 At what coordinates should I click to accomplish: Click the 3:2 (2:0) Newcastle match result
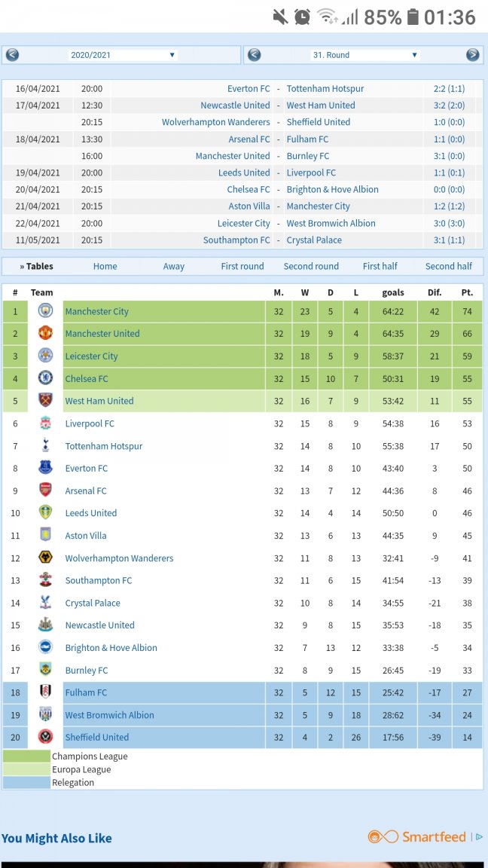click(x=449, y=105)
